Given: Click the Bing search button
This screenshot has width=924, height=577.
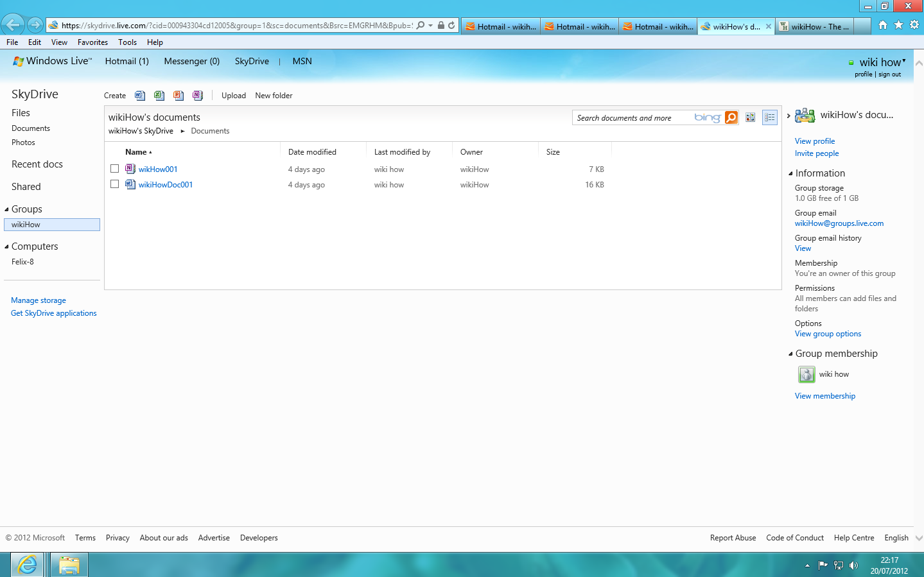Looking at the screenshot, I should [731, 117].
